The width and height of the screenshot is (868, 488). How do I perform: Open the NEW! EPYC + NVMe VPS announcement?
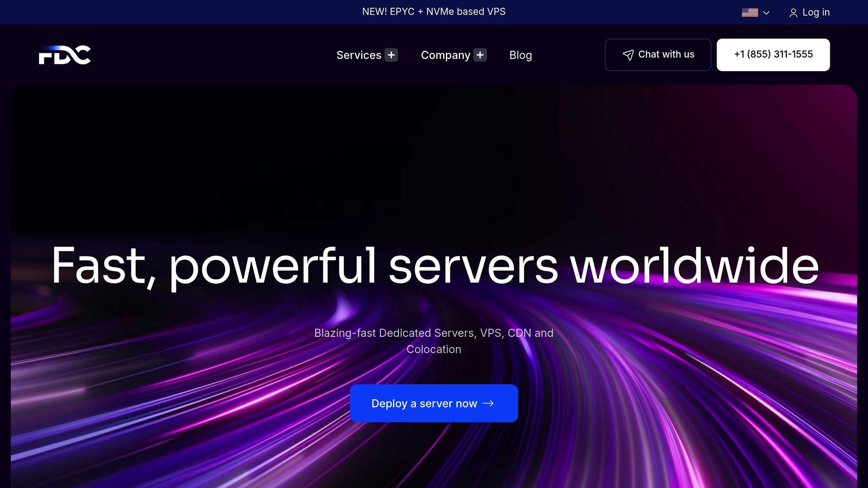(x=434, y=12)
